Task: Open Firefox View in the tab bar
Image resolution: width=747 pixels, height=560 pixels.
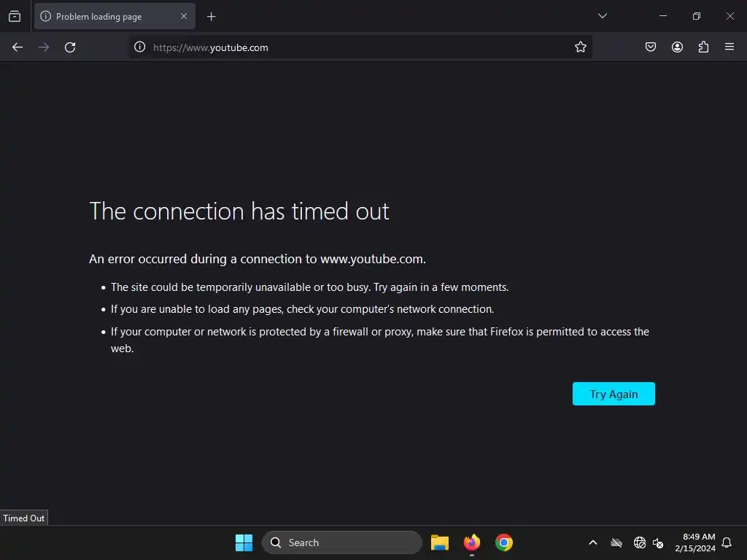Action: pyautogui.click(x=15, y=17)
